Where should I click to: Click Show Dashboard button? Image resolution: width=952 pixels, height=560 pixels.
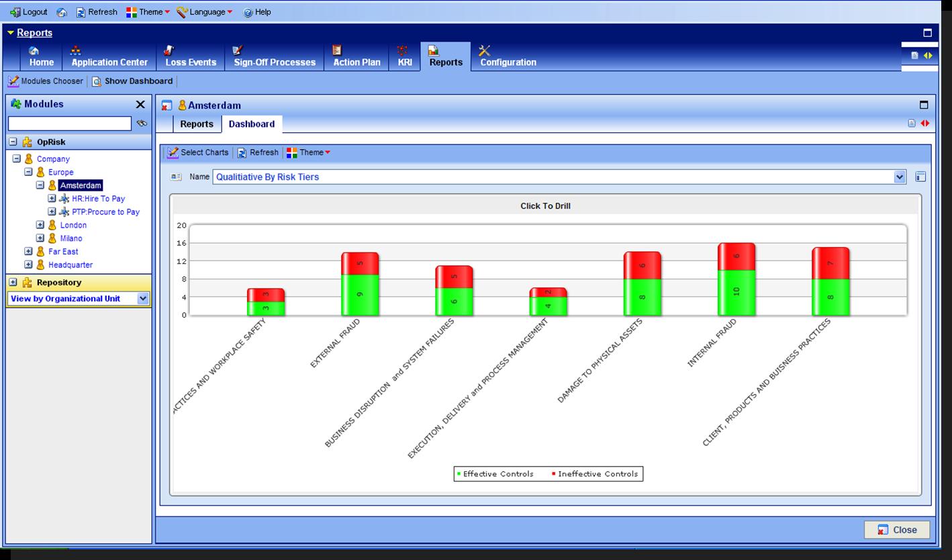pyautogui.click(x=132, y=81)
